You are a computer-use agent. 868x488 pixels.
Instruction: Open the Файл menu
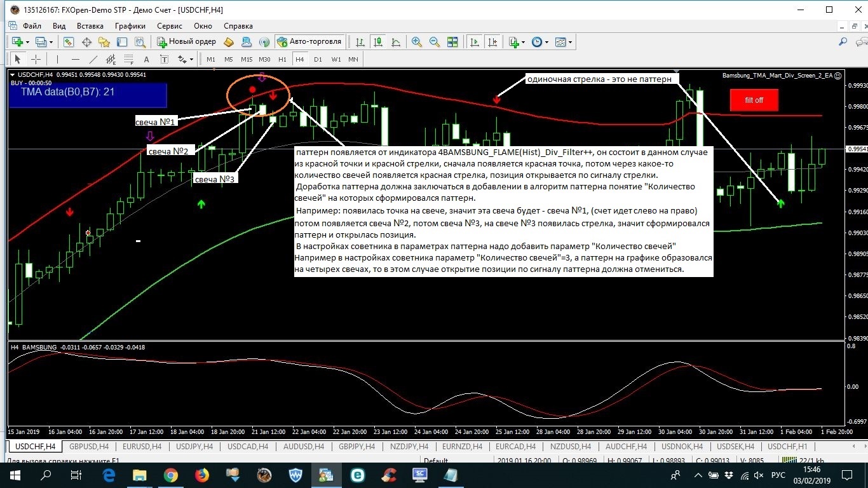click(32, 26)
